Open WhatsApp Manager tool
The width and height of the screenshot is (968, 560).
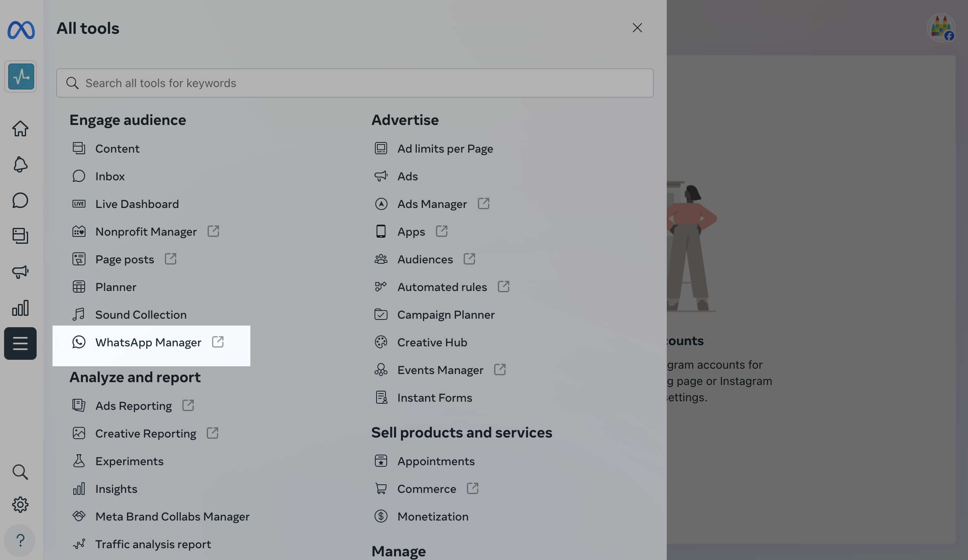148,342
